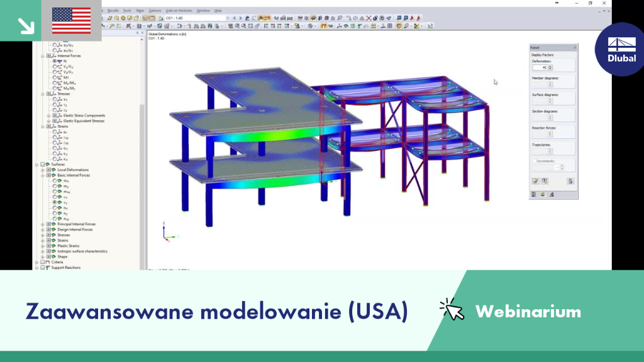Image resolution: width=644 pixels, height=362 pixels.
Task: Open the color scale tab in Panel
Action: click(533, 195)
